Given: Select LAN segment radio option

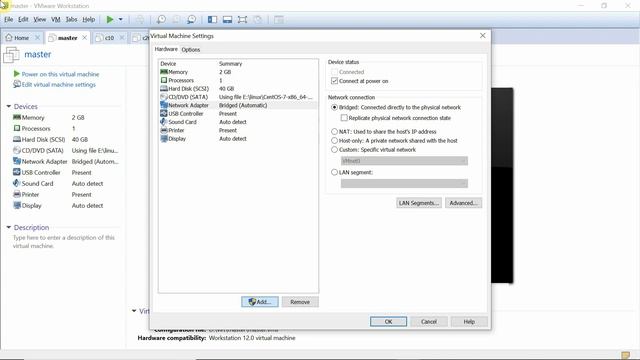Looking at the screenshot, I should coord(334,172).
